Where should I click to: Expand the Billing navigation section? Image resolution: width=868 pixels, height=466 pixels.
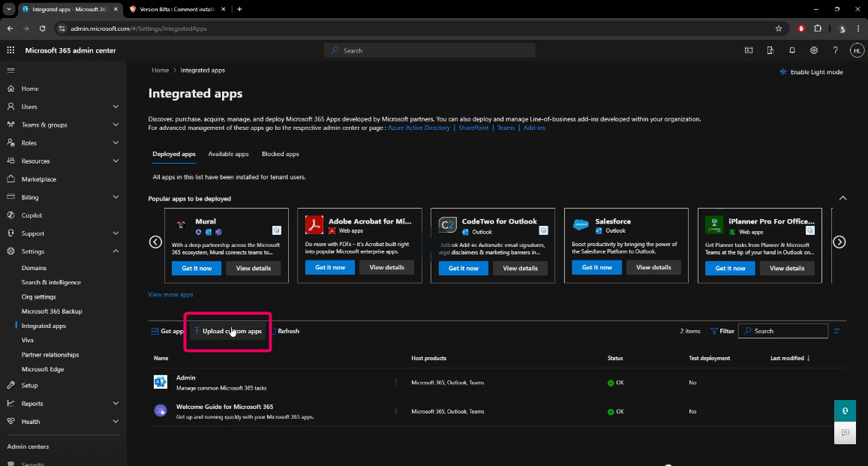(x=116, y=197)
